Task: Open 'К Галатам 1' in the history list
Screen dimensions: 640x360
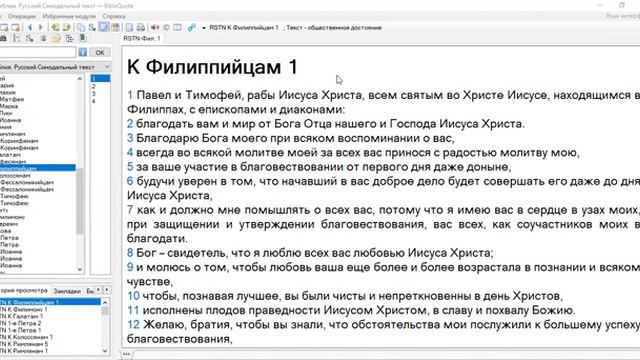Action: 22,316
